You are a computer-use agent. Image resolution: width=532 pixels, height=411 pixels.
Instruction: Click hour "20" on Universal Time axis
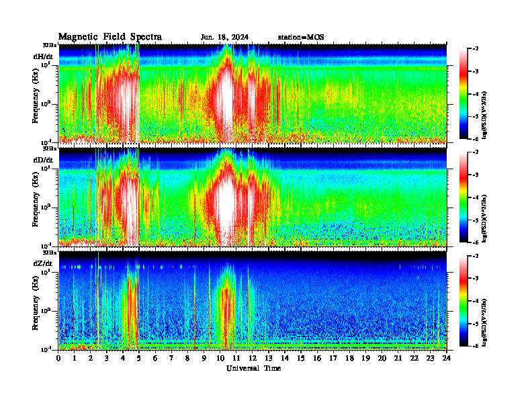(x=382, y=359)
